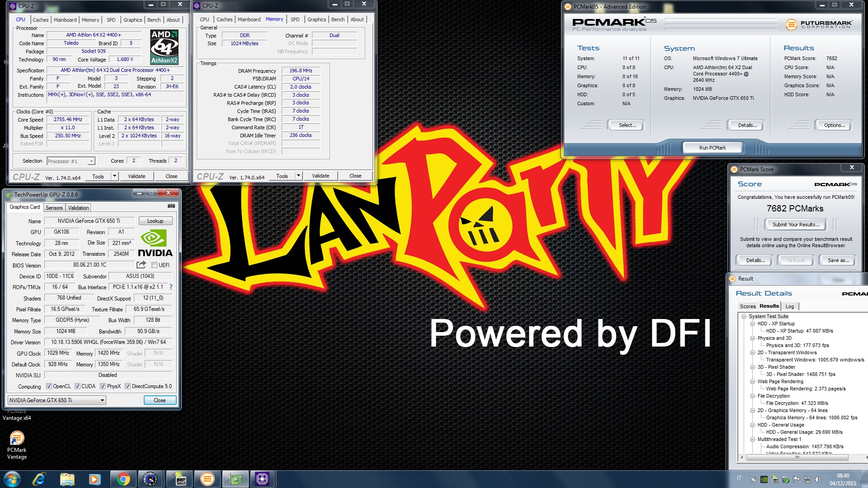868x488 pixels.
Task: Click the Show Desktop strip after the clock
Action: (864, 479)
